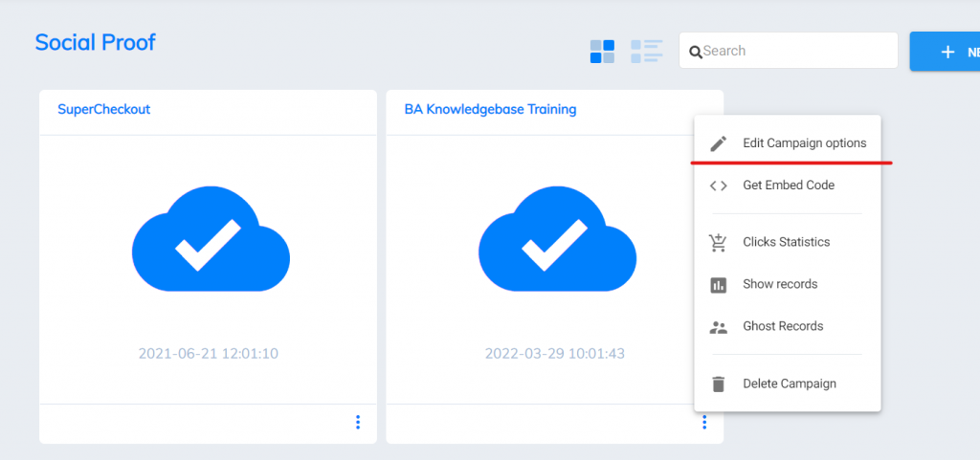
Task: Focus the Search input field
Action: 789,51
